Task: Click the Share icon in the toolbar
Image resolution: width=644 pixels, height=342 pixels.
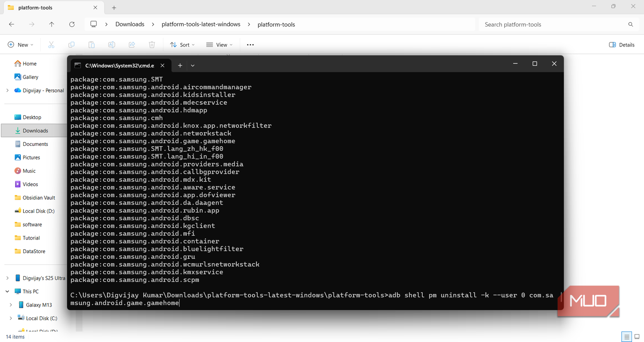Action: click(x=132, y=45)
